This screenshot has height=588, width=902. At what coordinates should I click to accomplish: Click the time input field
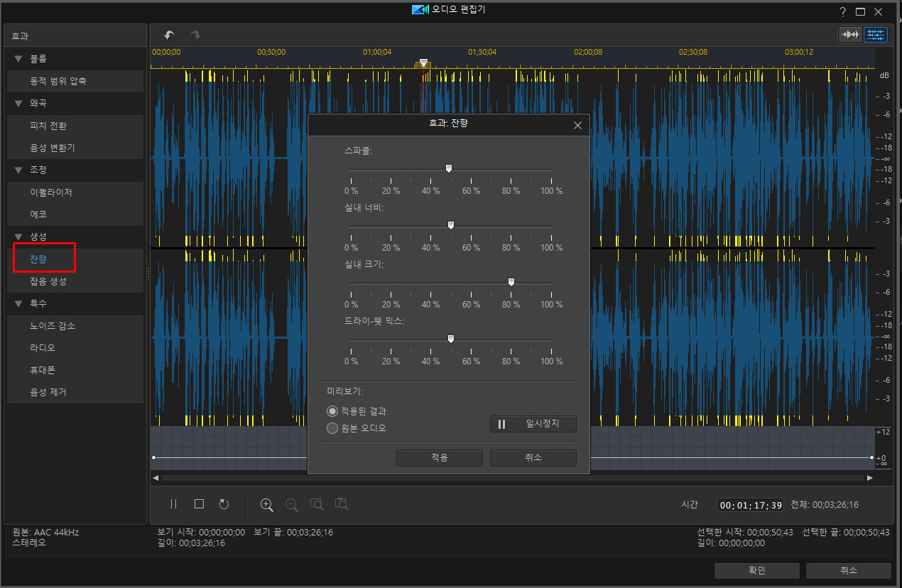click(x=750, y=506)
